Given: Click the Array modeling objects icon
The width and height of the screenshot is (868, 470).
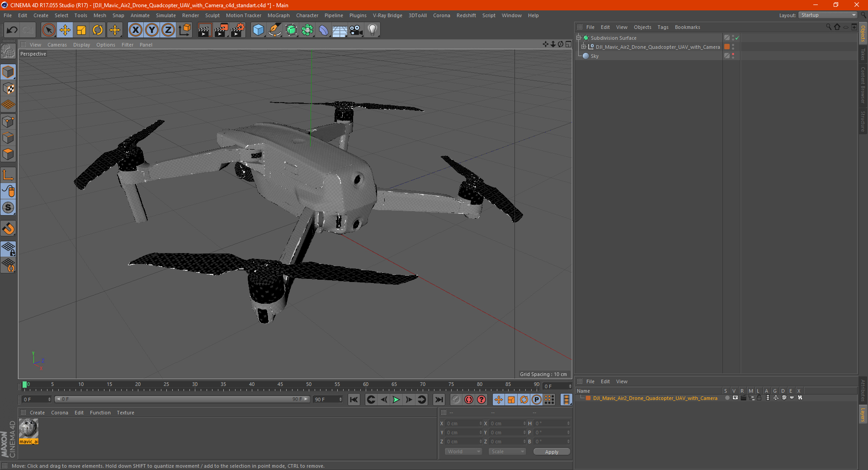Looking at the screenshot, I should click(307, 30).
